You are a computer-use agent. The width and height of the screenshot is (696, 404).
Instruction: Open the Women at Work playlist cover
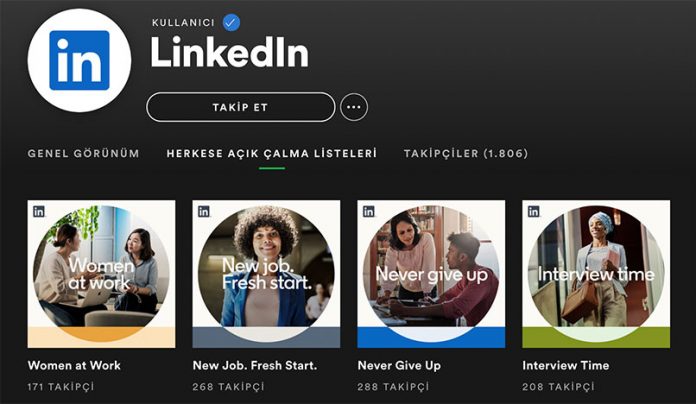(101, 273)
